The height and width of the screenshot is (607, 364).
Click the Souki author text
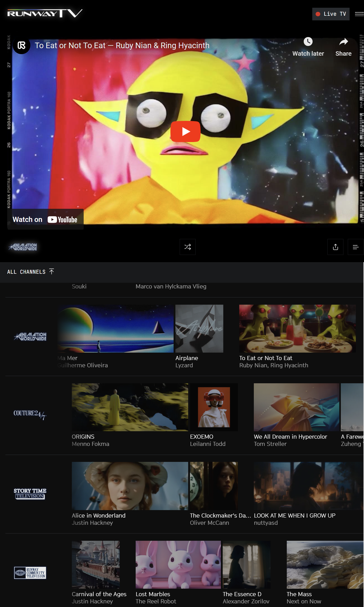click(x=79, y=286)
